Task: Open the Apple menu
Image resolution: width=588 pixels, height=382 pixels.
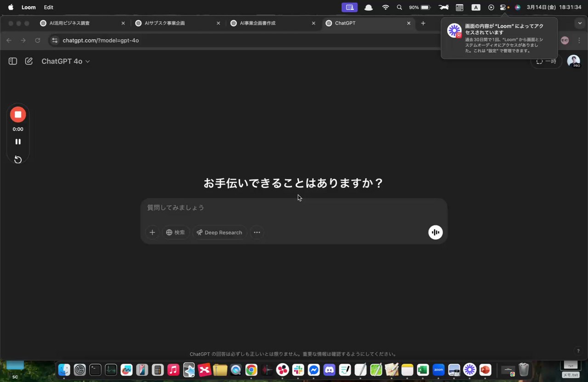Action: coord(11,7)
